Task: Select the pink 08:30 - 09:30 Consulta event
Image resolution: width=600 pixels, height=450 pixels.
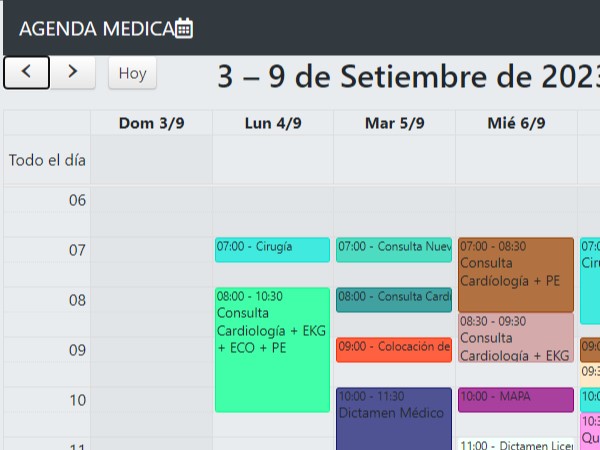Action: 516,337
